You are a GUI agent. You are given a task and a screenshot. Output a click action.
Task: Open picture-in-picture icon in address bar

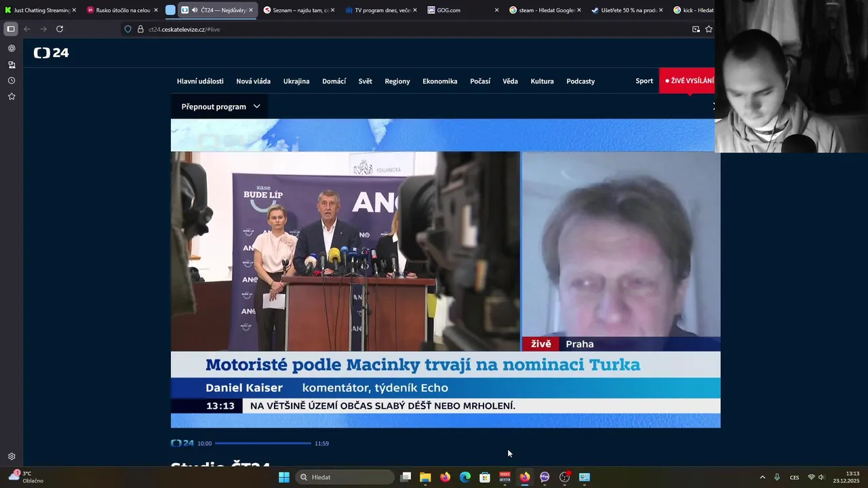click(696, 29)
